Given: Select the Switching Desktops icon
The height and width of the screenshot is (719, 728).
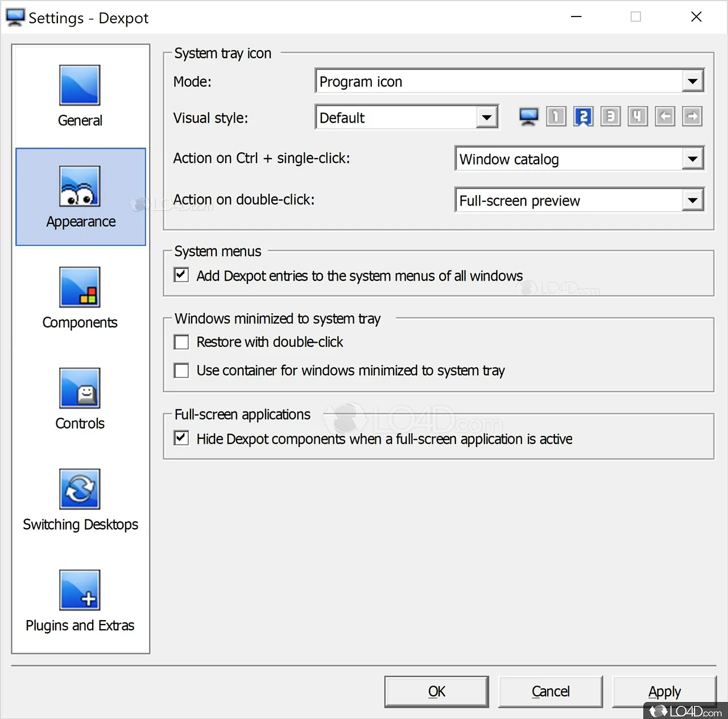Looking at the screenshot, I should coord(80,500).
